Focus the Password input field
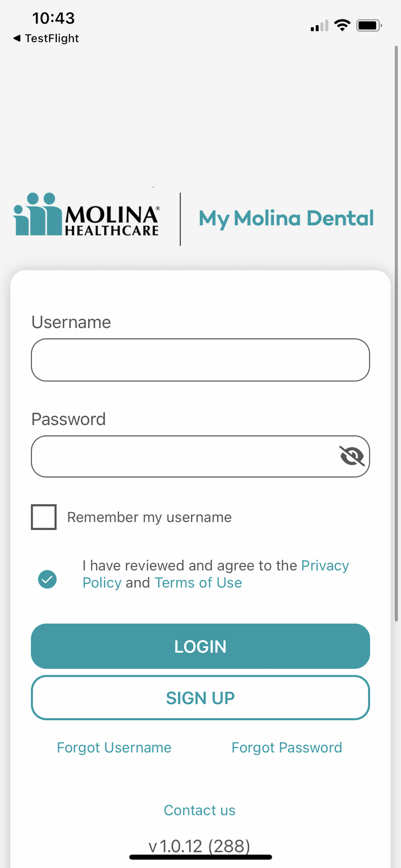This screenshot has width=401, height=868. (x=182, y=456)
